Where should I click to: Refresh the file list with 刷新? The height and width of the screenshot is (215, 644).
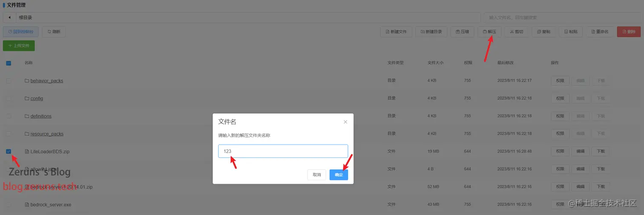pyautogui.click(x=54, y=32)
